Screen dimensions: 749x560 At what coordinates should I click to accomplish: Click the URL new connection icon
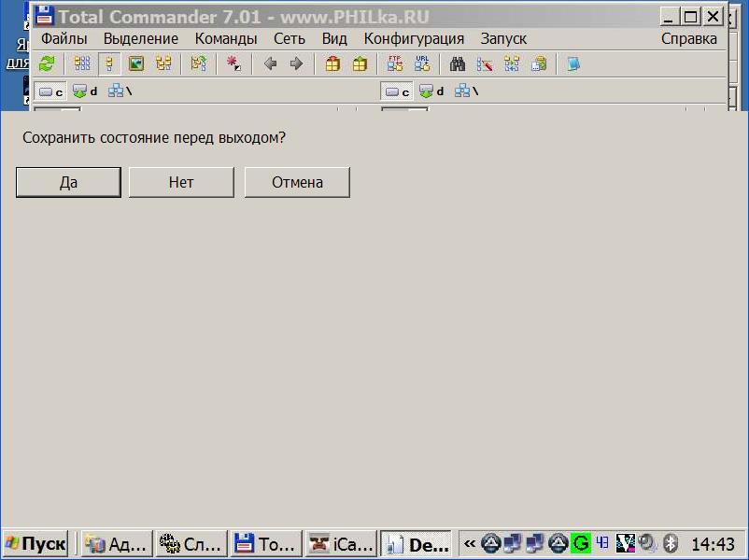422,63
